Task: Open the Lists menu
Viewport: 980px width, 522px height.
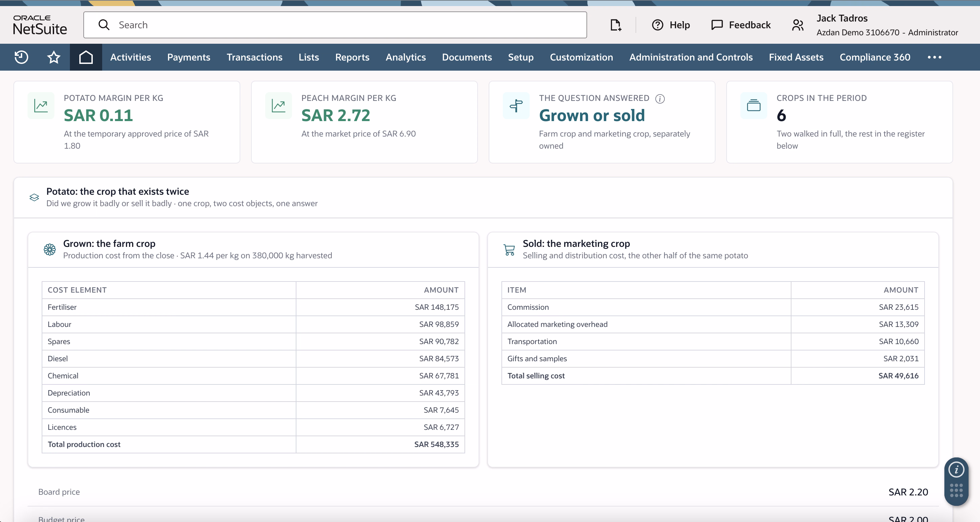Action: pyautogui.click(x=309, y=57)
